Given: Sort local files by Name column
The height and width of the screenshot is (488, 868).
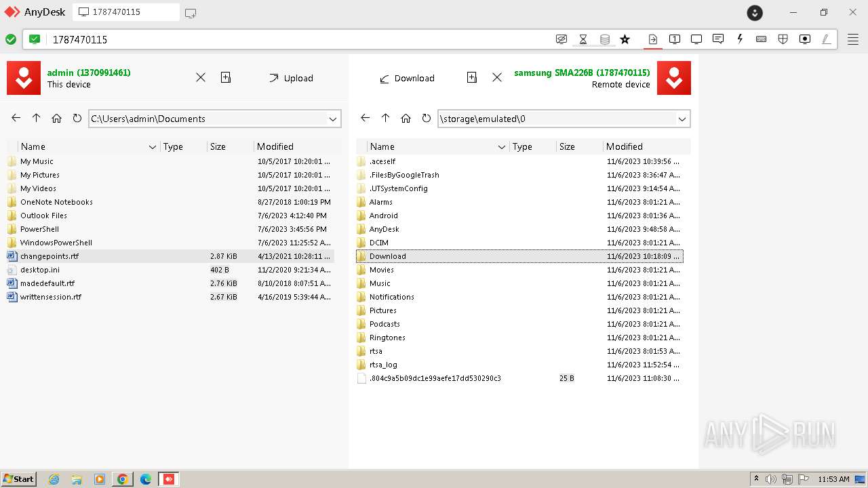Looking at the screenshot, I should coord(89,146).
